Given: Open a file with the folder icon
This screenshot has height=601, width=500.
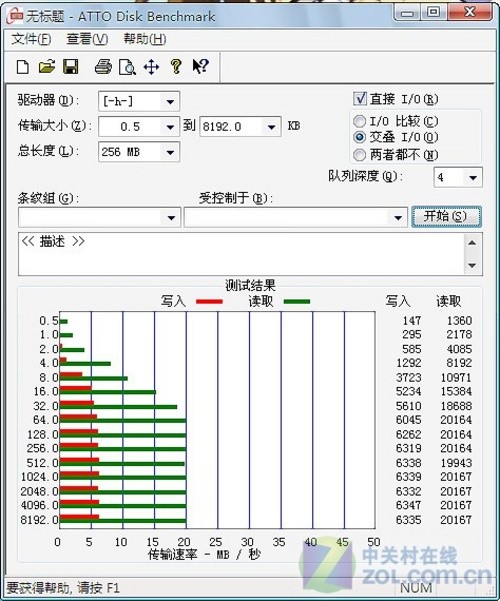Looking at the screenshot, I should click(47, 67).
